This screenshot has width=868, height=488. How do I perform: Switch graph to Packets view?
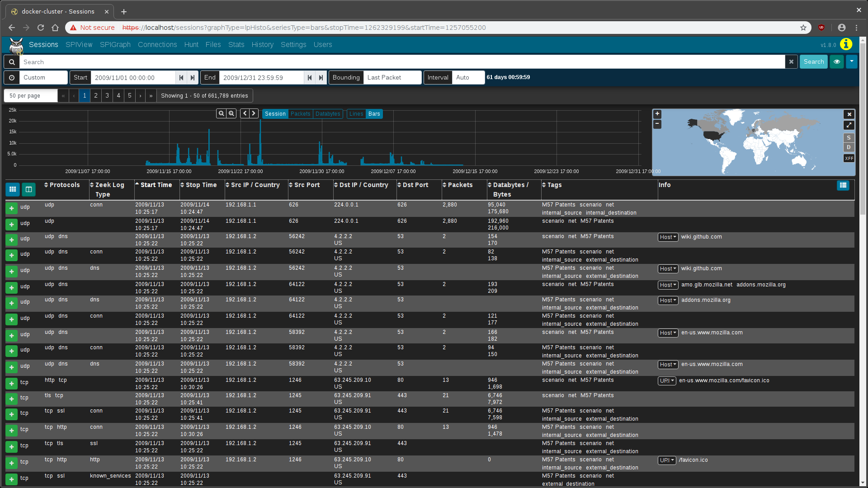300,114
